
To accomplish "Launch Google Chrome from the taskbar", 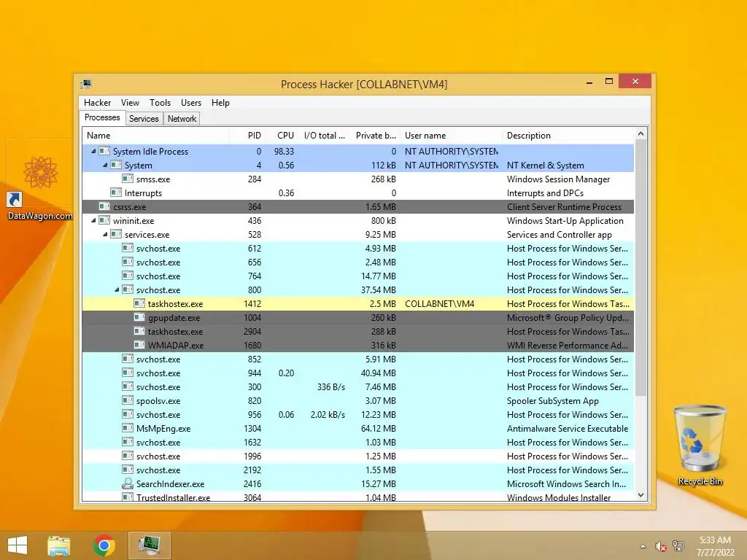I will click(104, 545).
